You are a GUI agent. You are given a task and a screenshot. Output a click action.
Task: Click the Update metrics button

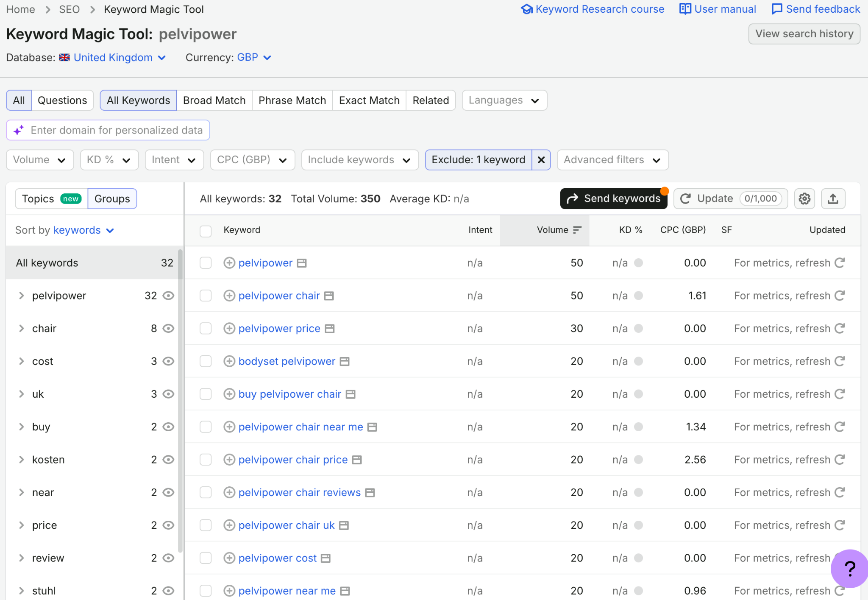click(x=731, y=198)
